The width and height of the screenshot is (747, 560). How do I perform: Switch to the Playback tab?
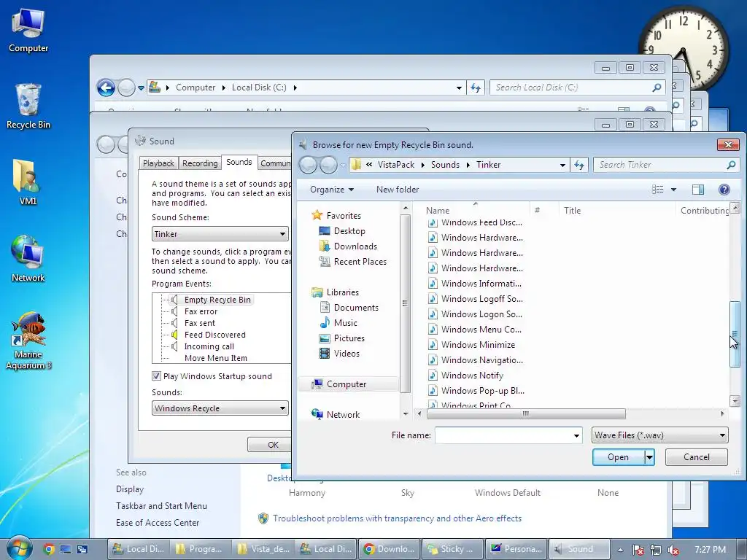point(158,163)
